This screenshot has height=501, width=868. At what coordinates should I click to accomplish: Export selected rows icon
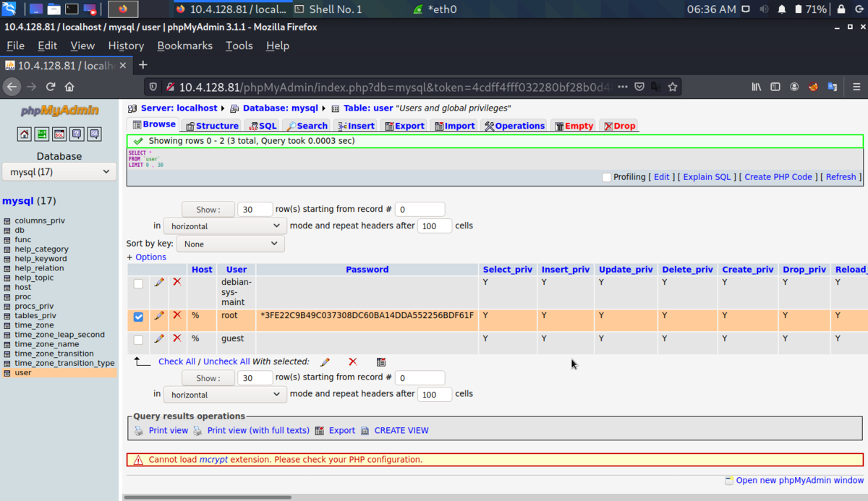[x=381, y=361]
